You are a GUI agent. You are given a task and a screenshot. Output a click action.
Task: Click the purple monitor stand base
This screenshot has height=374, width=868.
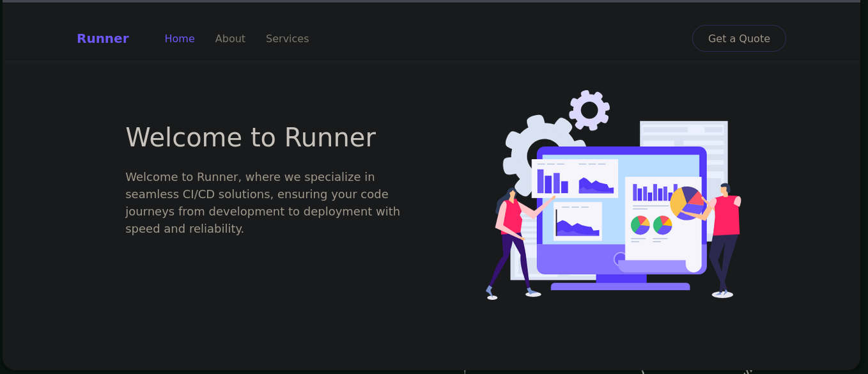[x=620, y=286]
